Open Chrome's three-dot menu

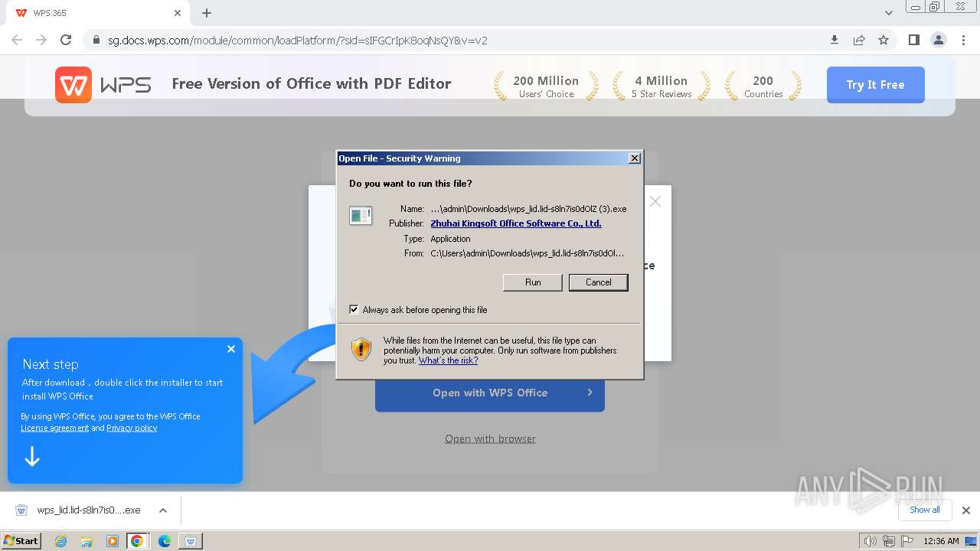coord(963,40)
